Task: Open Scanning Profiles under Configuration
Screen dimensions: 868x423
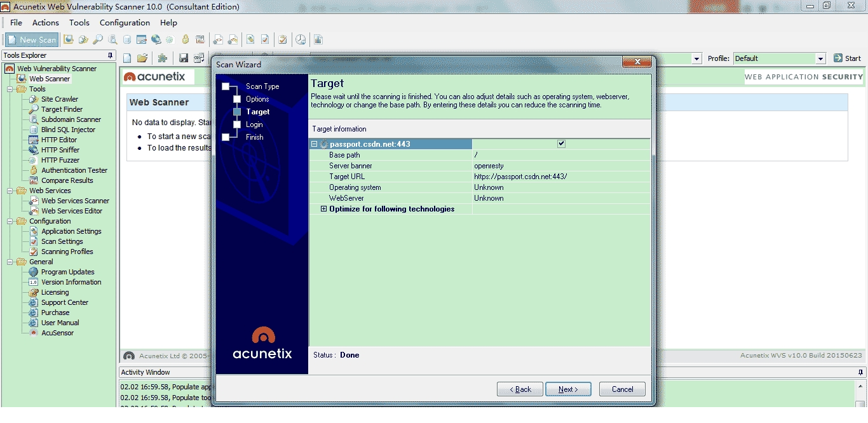Action: 67,252
